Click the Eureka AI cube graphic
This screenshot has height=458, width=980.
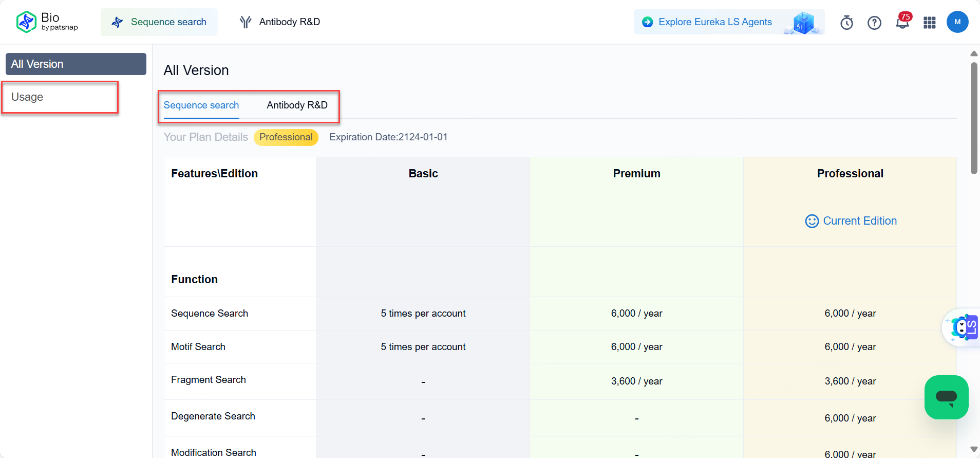803,23
